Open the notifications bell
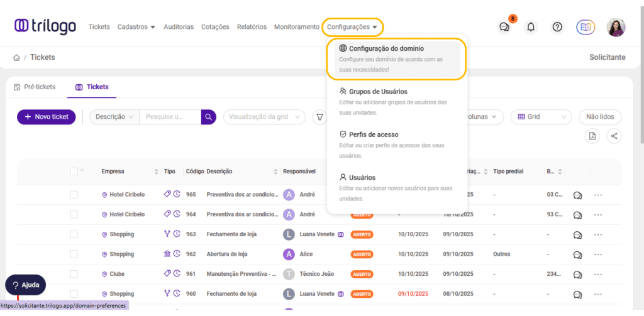This screenshot has height=316, width=644. click(x=531, y=27)
